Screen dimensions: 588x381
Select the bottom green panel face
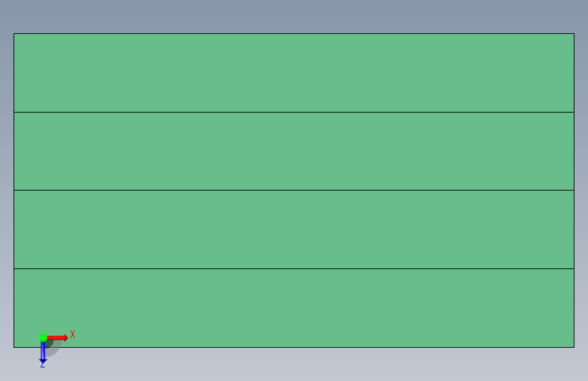tap(294, 308)
